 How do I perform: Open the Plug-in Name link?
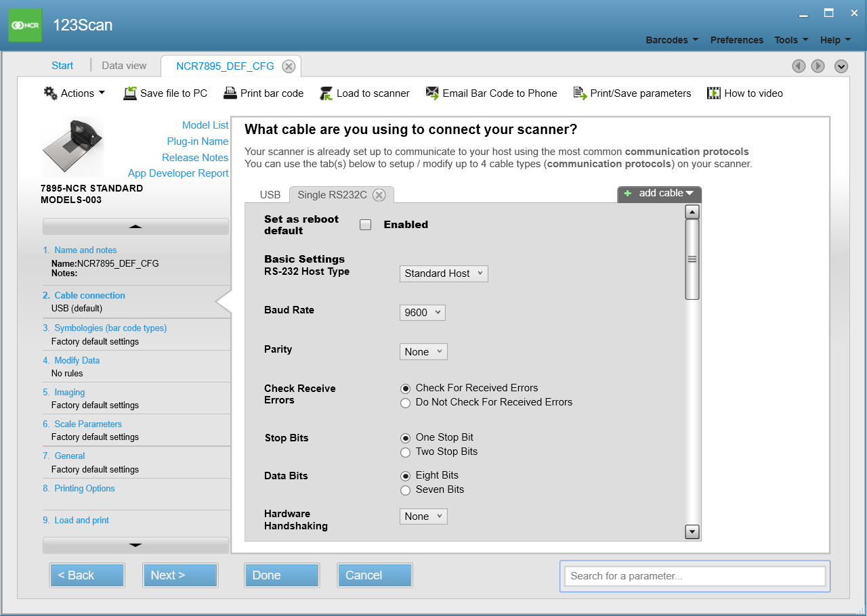(198, 141)
